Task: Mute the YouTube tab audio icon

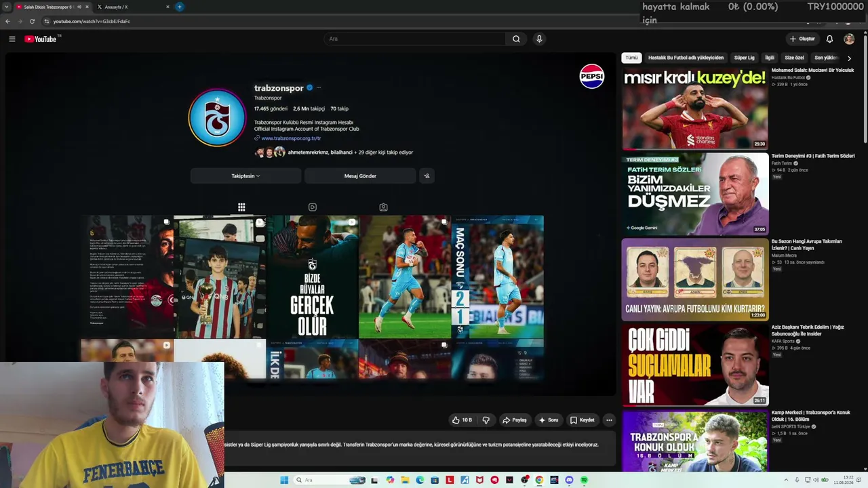Action: coord(79,7)
